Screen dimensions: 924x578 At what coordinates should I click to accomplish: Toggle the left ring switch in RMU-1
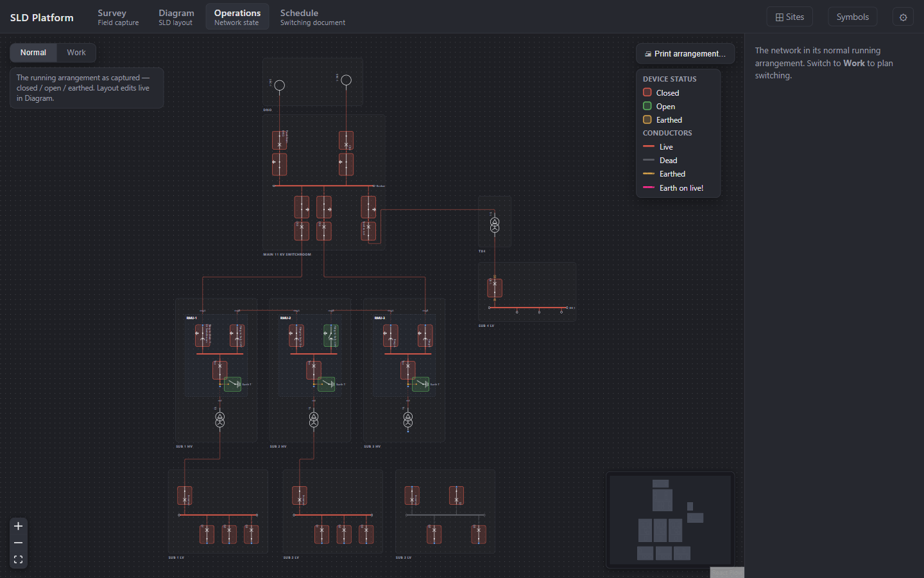(x=203, y=336)
